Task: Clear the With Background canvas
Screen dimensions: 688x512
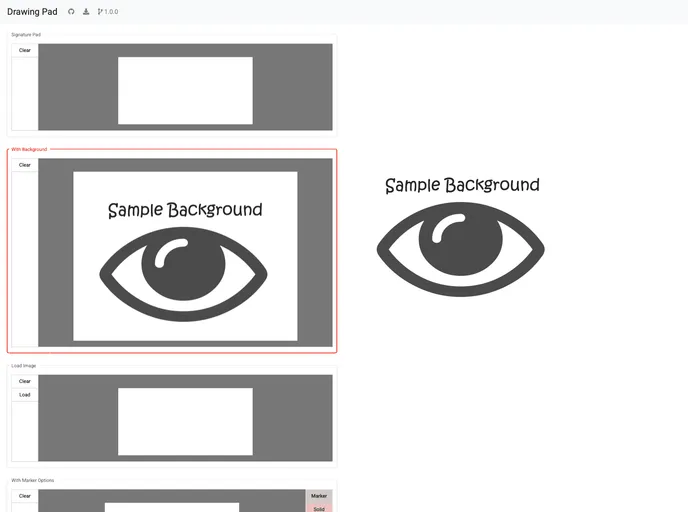Action: point(25,165)
